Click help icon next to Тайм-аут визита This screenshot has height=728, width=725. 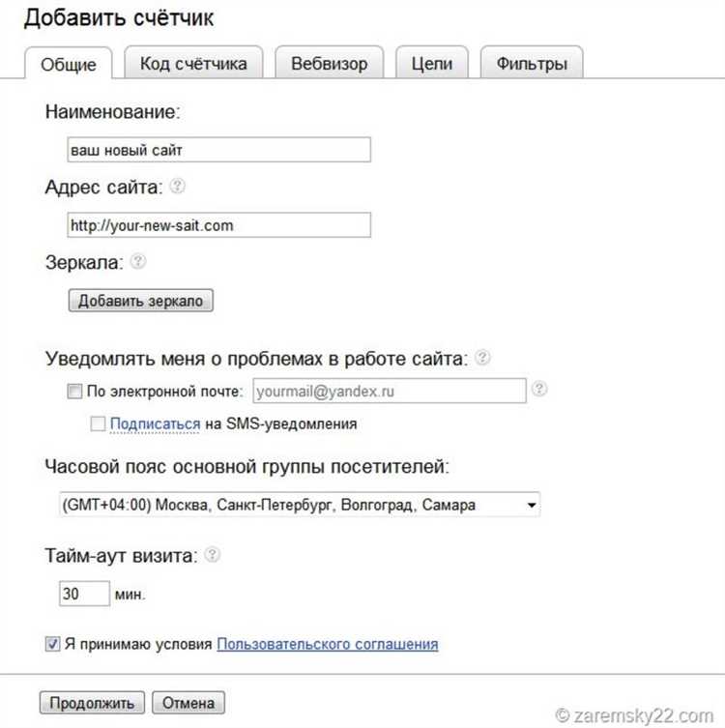[213, 555]
